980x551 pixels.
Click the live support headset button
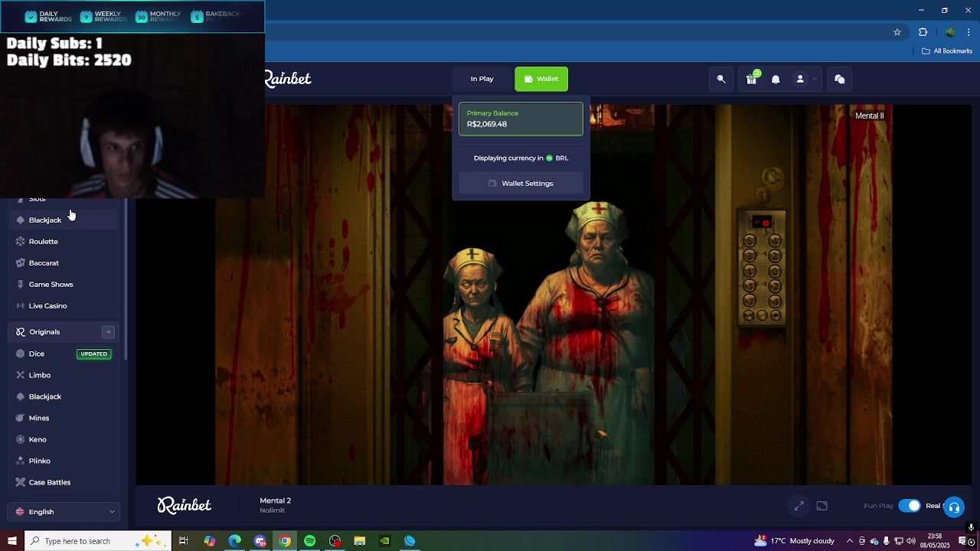click(954, 507)
